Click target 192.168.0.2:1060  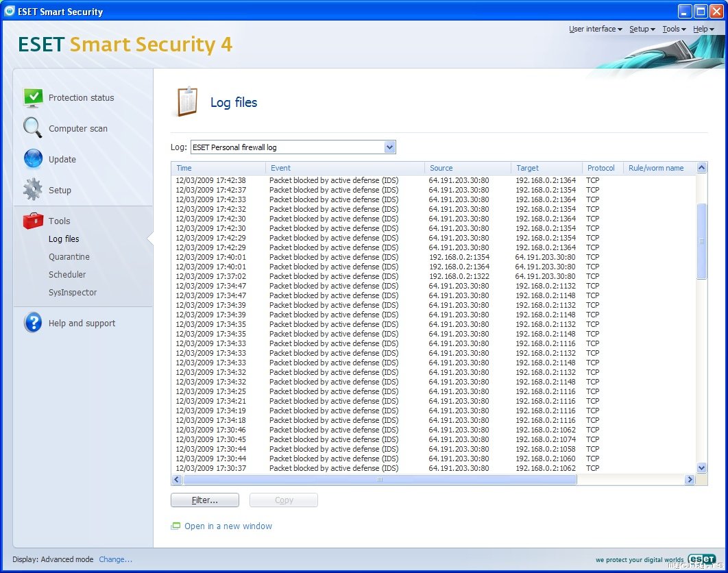[x=546, y=459]
